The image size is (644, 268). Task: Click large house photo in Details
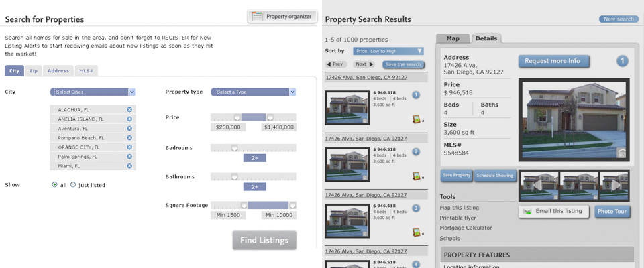click(x=574, y=119)
